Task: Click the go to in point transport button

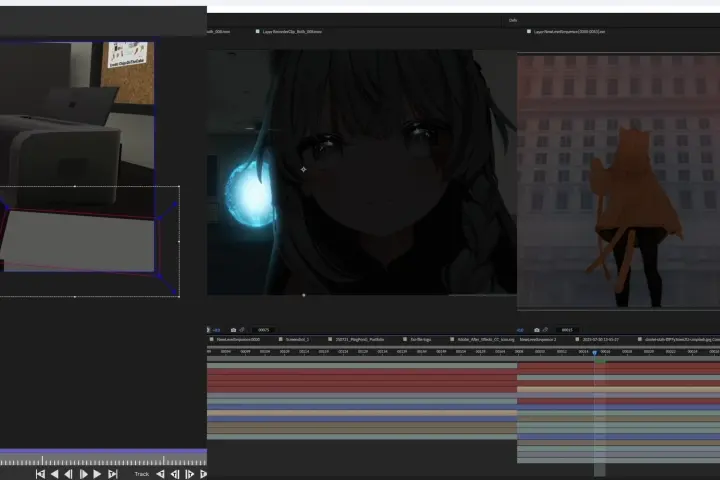Action: coord(40,474)
